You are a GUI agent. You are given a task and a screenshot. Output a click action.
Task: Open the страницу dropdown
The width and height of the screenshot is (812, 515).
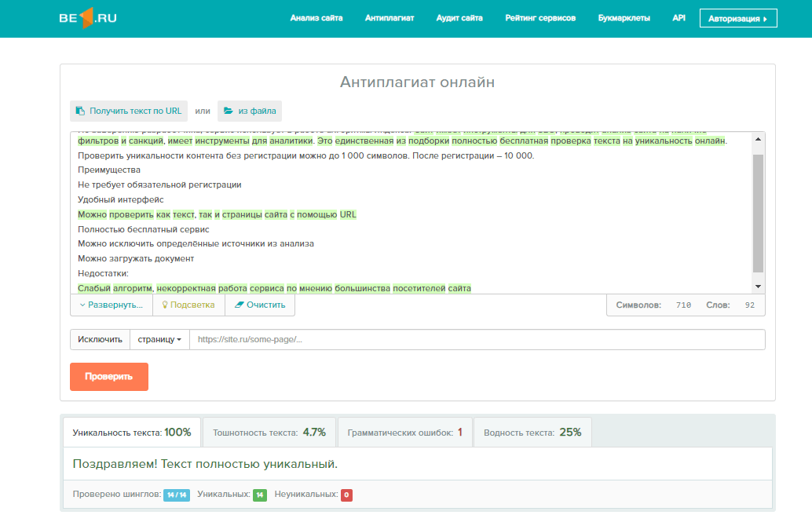pos(159,339)
